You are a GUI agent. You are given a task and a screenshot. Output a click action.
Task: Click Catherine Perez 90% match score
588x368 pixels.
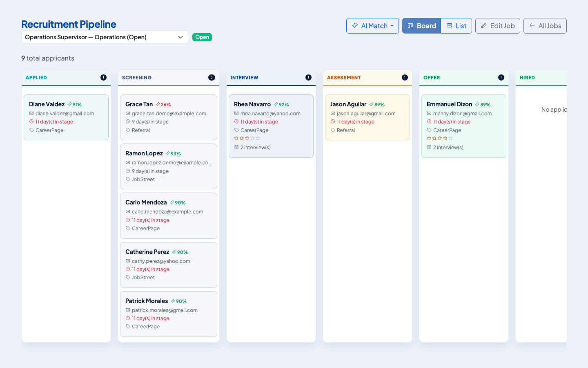180,252
